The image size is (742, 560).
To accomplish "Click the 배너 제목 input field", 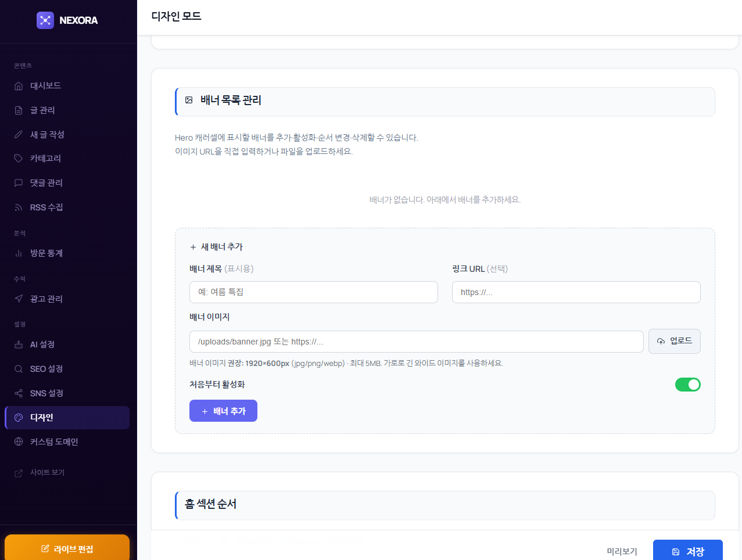I will [x=313, y=292].
